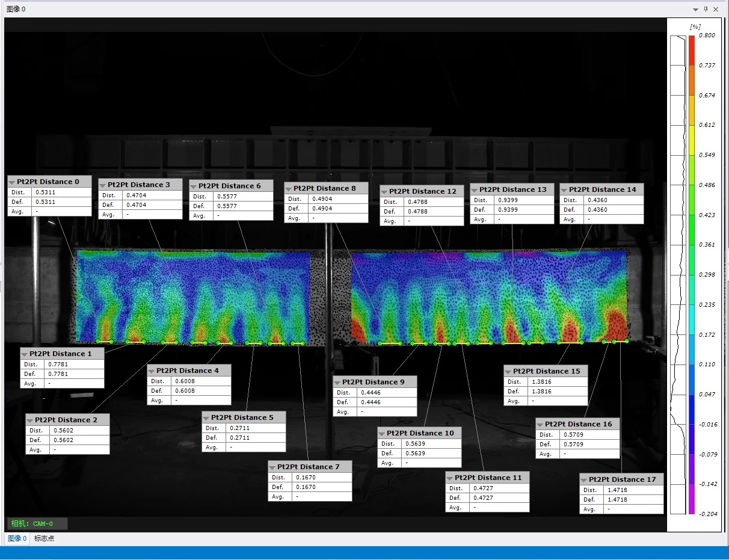Click the triangle icon on Pt2Pt Distance 5
This screenshot has height=560, width=729.
click(206, 418)
